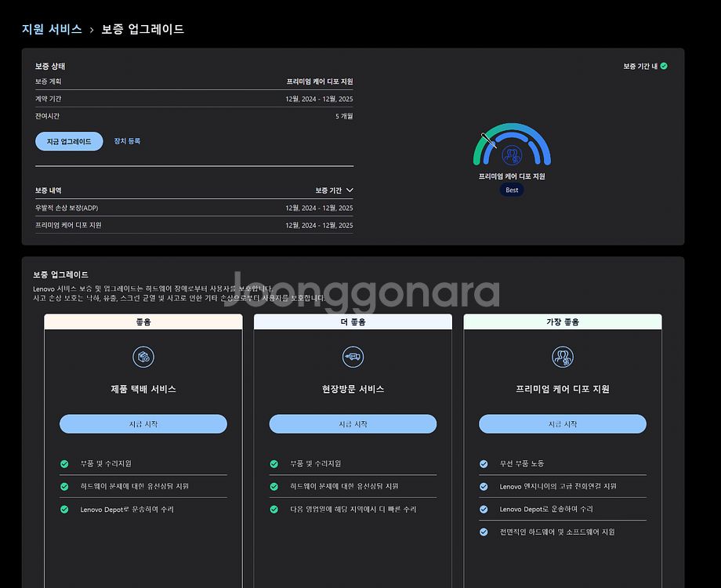The height and width of the screenshot is (588, 721).
Task: Click check icon beside Lenovo Depot로 운송하여 수리 in 좋음 card
Action: 64,510
